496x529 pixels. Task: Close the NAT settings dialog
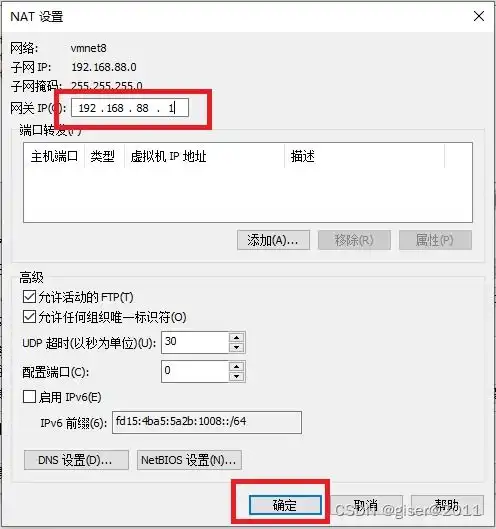(478, 16)
